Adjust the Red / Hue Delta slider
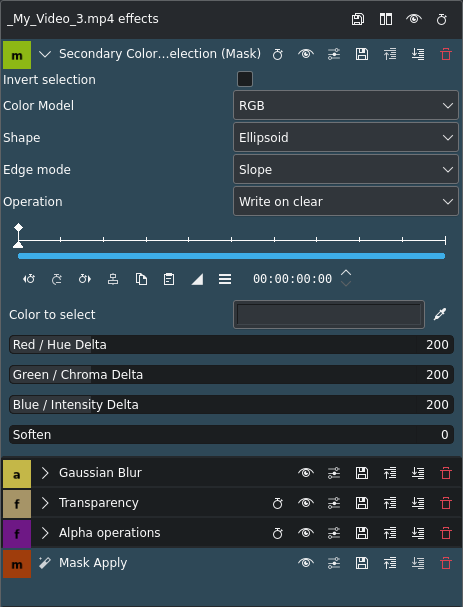Image resolution: width=463 pixels, height=607 pixels. 232,345
